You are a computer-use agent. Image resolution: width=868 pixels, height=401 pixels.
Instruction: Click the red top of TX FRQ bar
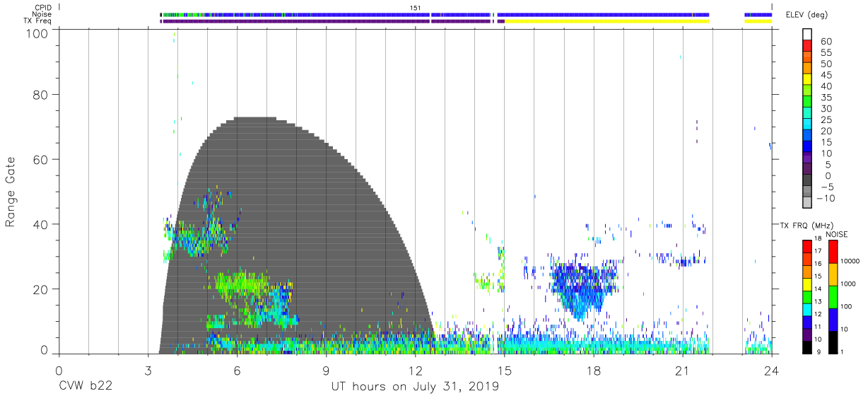point(807,247)
